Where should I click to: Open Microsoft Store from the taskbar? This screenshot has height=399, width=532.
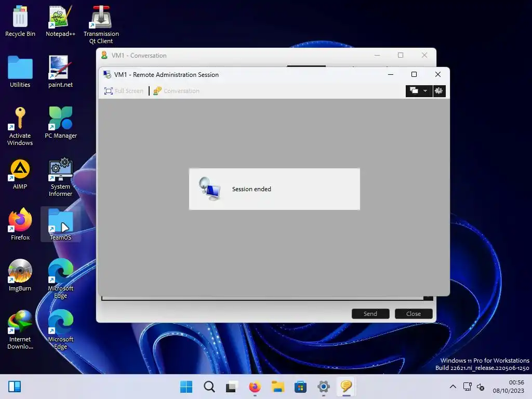coord(300,387)
